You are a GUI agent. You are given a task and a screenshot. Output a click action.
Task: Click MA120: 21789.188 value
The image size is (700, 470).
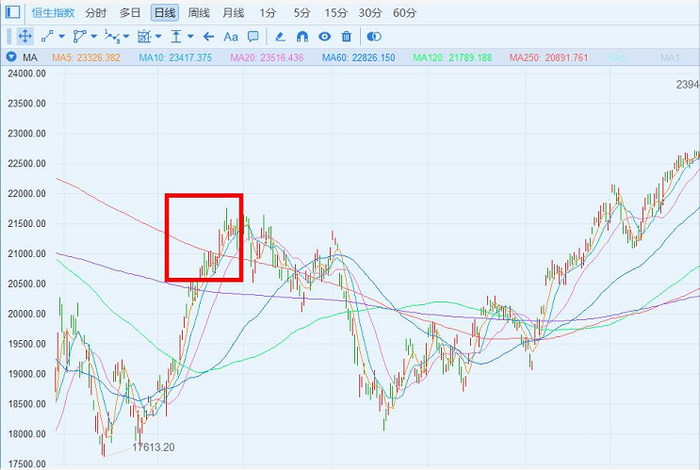click(x=452, y=58)
